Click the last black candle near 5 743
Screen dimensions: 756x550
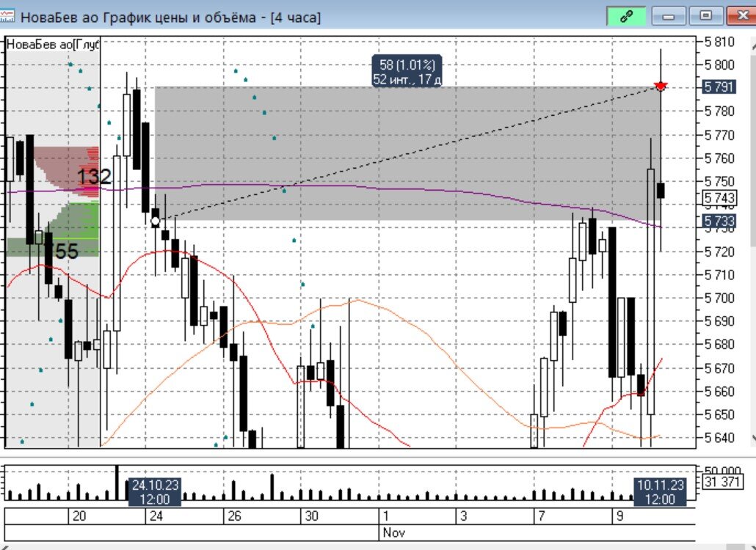pyautogui.click(x=661, y=190)
